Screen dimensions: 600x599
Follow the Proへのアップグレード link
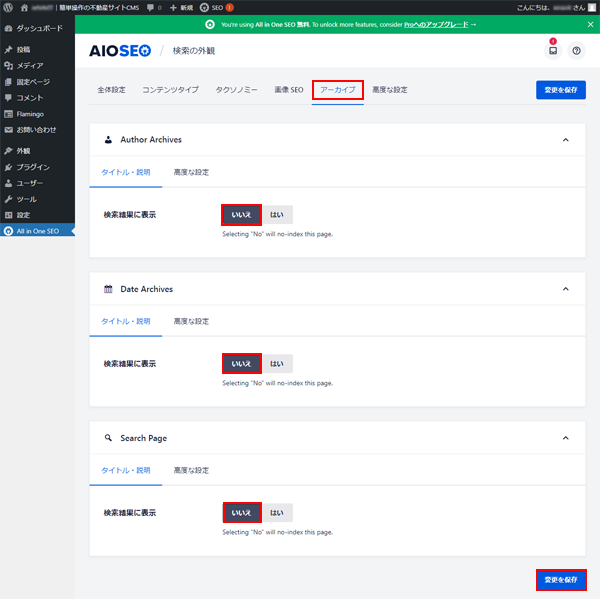(436, 24)
